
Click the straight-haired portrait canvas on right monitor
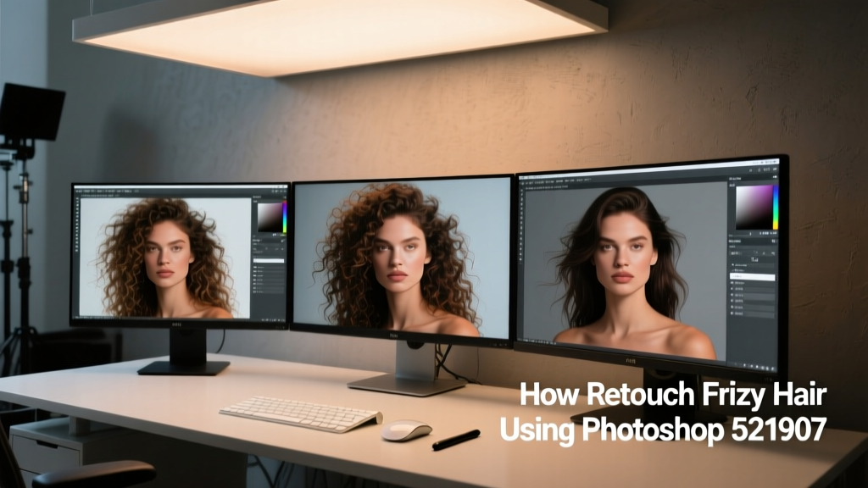click(x=625, y=273)
